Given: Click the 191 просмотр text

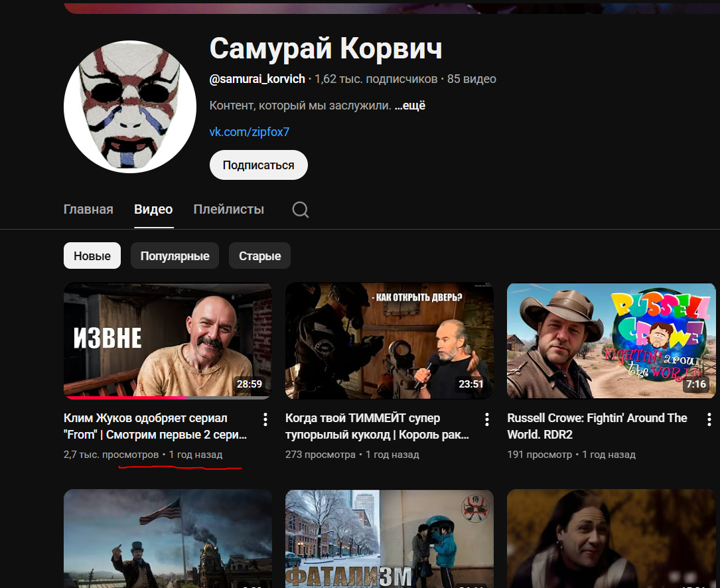Looking at the screenshot, I should (x=540, y=455).
